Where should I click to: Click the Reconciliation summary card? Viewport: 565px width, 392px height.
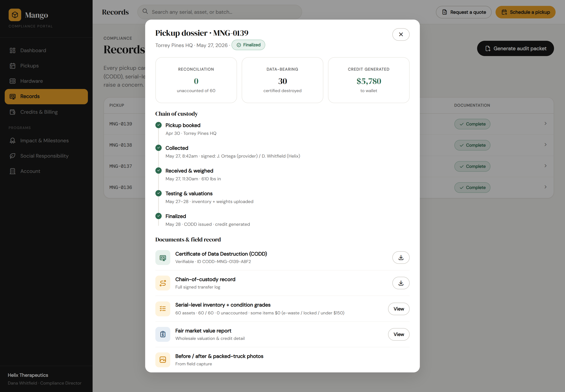196,80
